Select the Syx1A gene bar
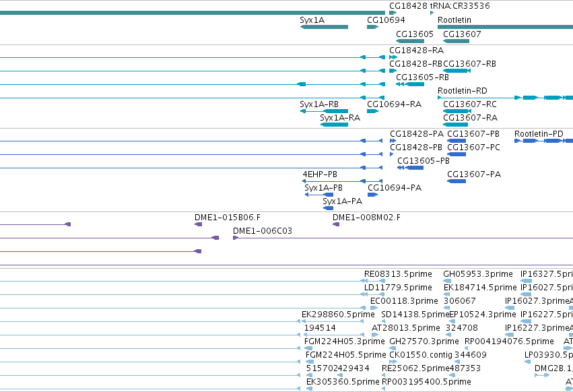573x392 pixels. tap(324, 27)
